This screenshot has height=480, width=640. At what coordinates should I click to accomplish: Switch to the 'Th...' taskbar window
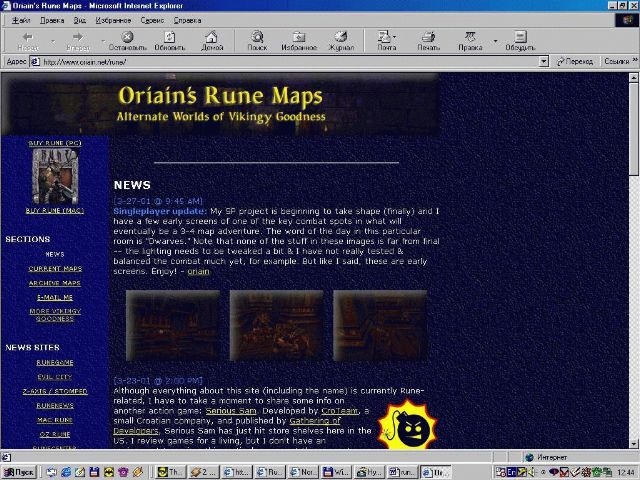pos(171,472)
